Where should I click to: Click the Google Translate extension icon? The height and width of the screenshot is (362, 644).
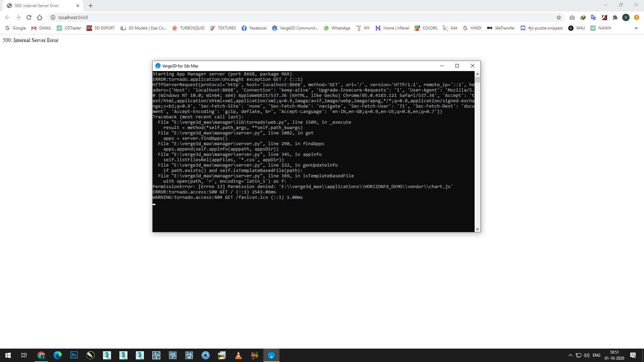pyautogui.click(x=594, y=17)
